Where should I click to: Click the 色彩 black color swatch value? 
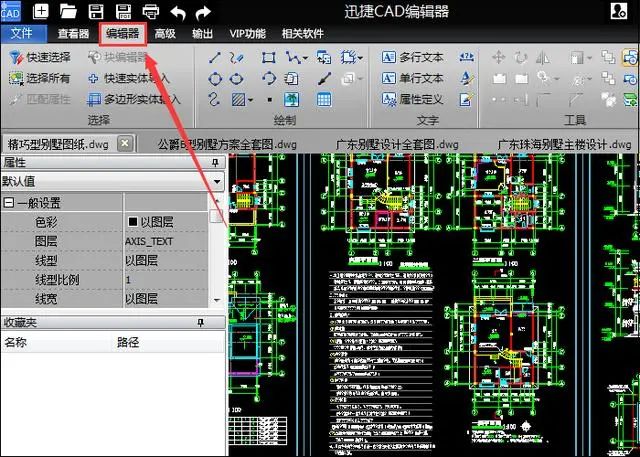click(133, 222)
